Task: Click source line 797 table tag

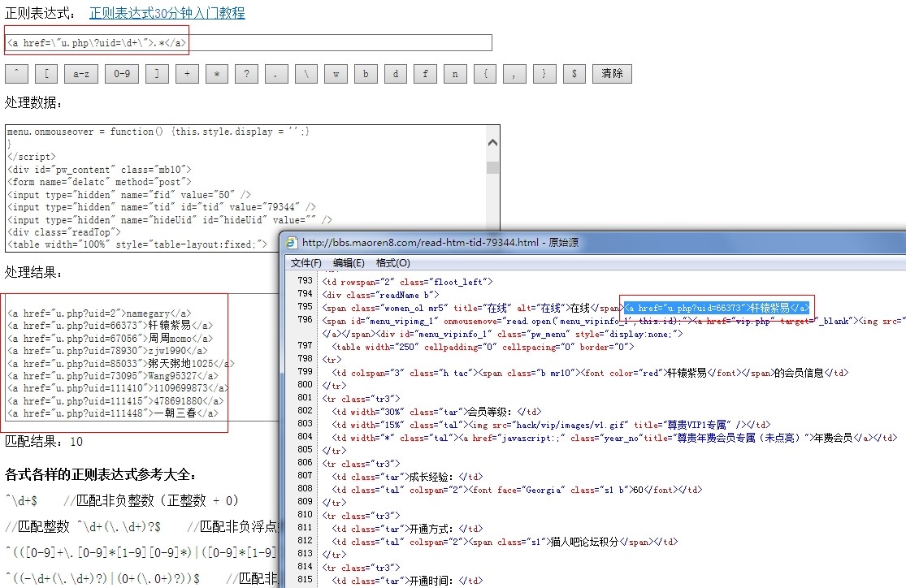Action: tap(483, 347)
